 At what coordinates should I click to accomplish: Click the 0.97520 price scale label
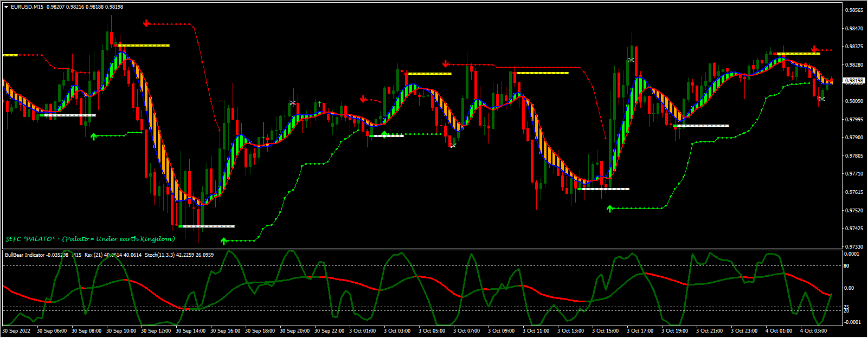[854, 210]
